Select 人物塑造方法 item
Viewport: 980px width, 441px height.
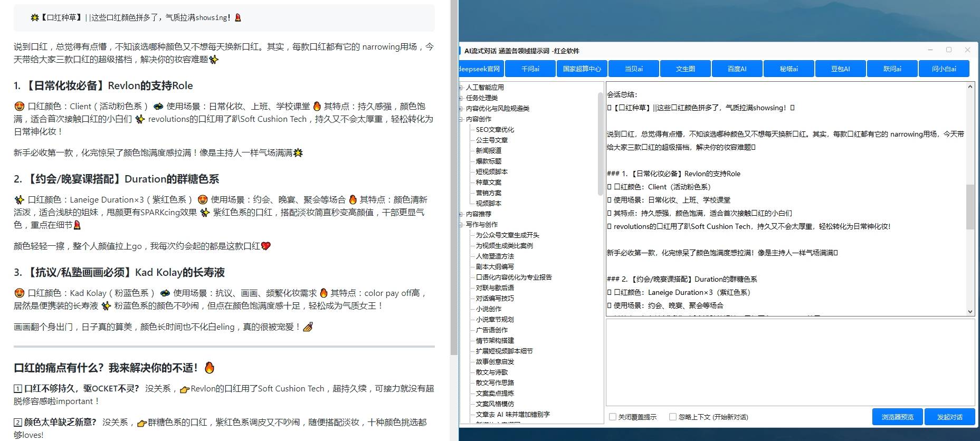(495, 256)
